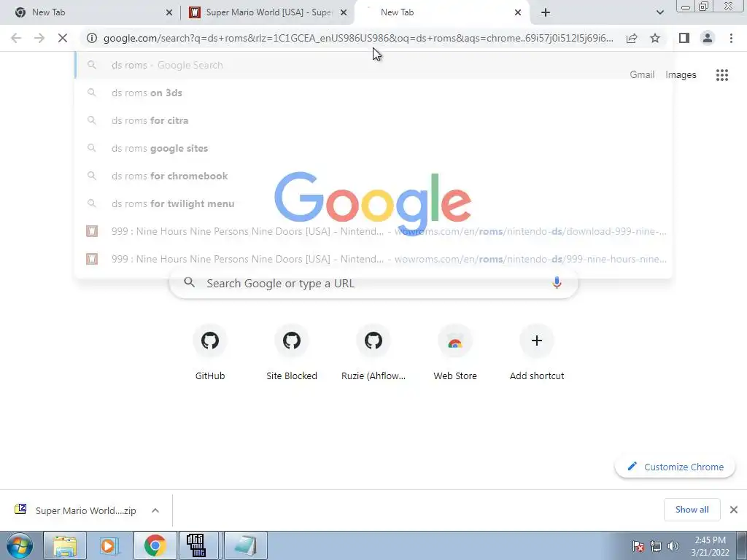The height and width of the screenshot is (560, 747).
Task: Open clock showing 2:45 PM
Action: (710, 546)
